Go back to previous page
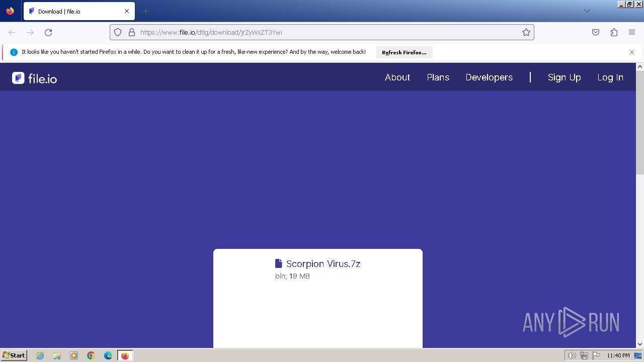 tap(12, 32)
